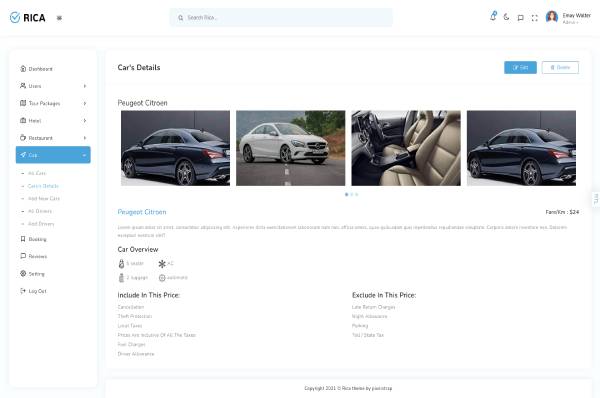Enter fullscreen mode icon

535,18
